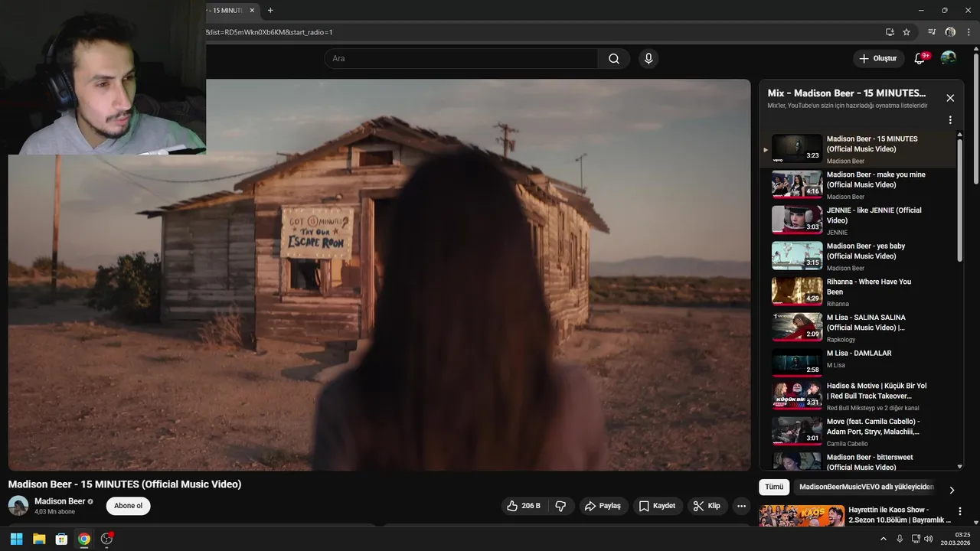Open Microsoft Store from taskbar
This screenshot has height=551, width=980.
[x=61, y=539]
